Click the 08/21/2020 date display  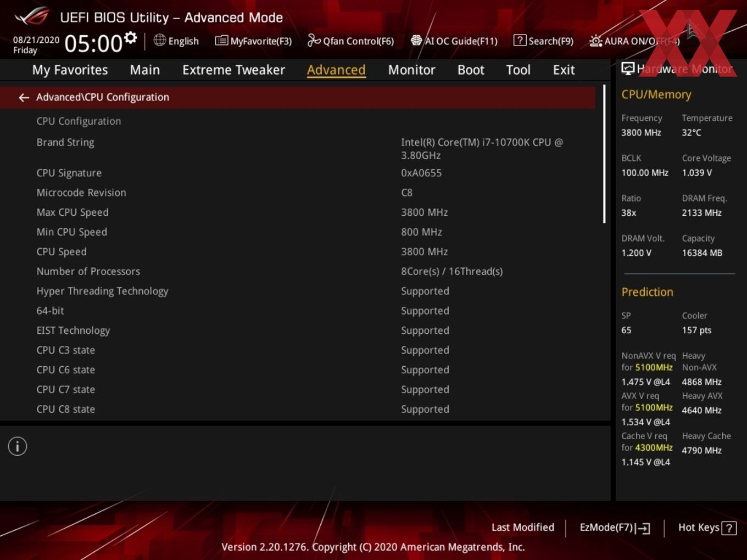(36, 40)
